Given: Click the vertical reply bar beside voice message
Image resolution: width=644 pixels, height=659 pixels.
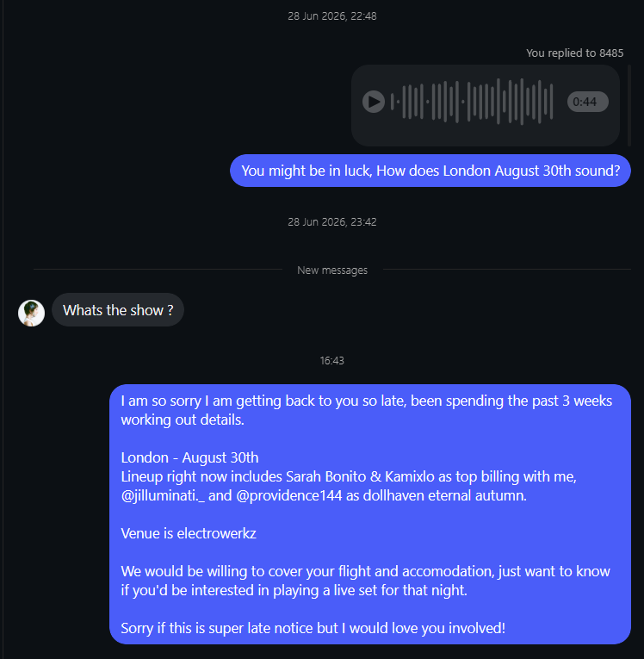Looking at the screenshot, I should click(629, 105).
